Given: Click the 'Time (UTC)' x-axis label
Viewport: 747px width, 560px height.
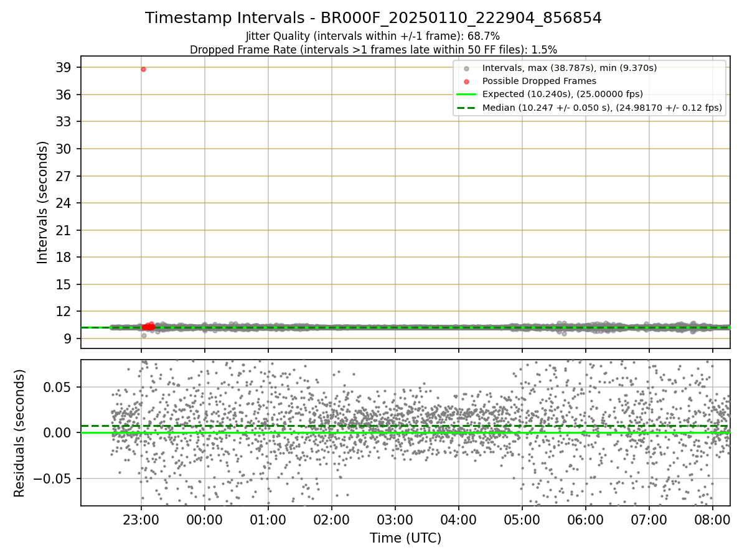Looking at the screenshot, I should [405, 538].
